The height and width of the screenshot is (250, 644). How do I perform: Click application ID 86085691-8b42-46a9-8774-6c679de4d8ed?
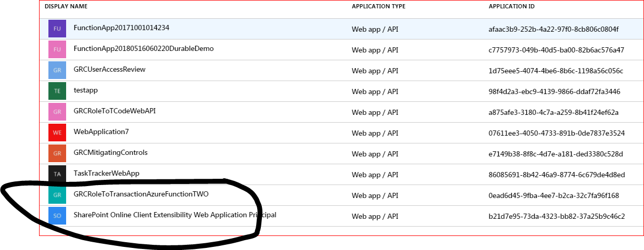557,175
